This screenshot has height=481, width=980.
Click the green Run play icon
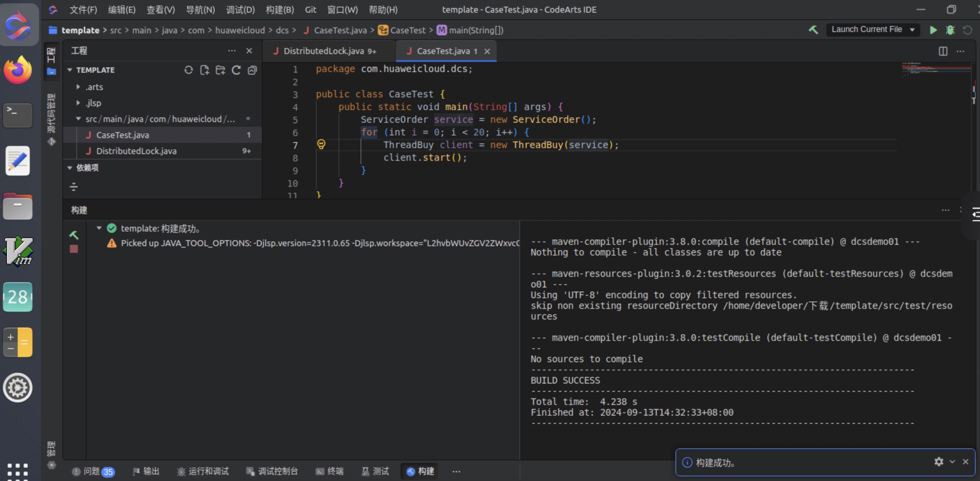click(933, 30)
